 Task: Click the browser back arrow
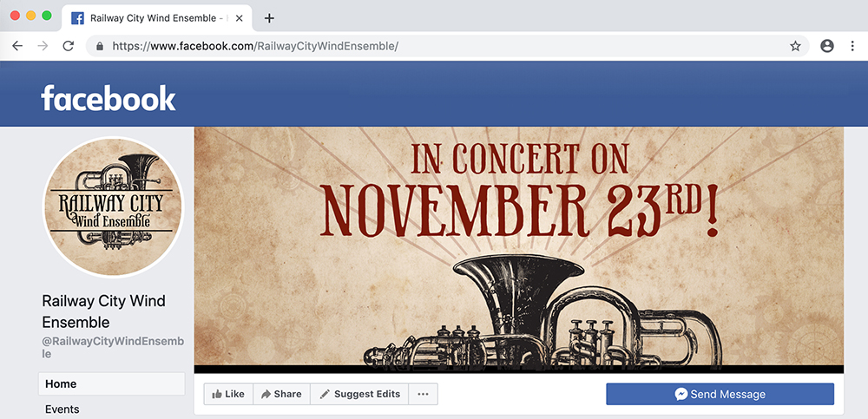[x=16, y=46]
